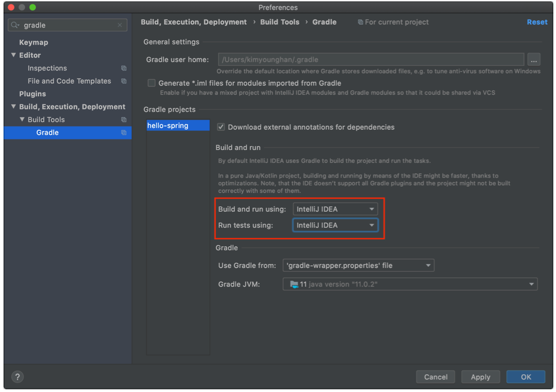Click the icon beside File and Code Templates
556x392 pixels.
pyautogui.click(x=123, y=81)
